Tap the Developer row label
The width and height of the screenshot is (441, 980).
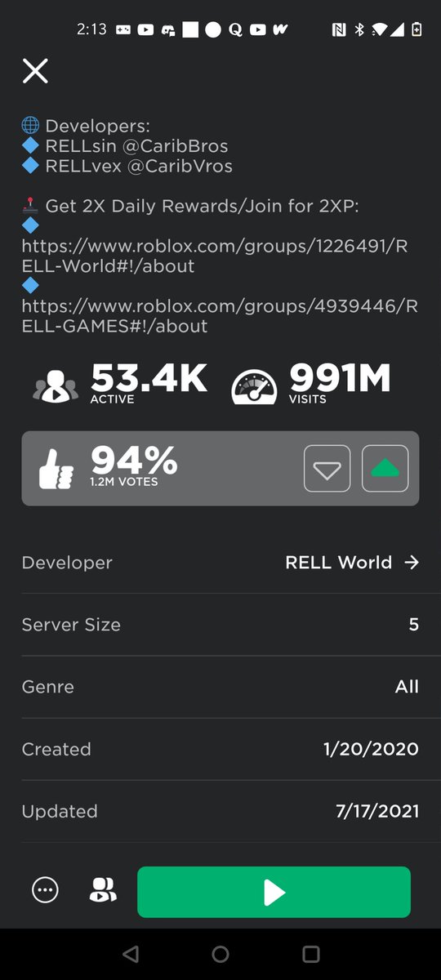67,563
